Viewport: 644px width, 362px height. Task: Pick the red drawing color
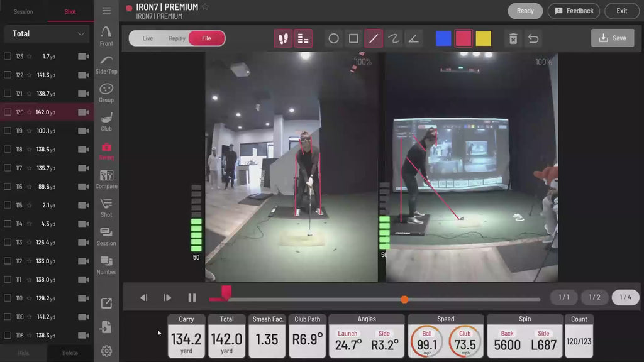coord(464,38)
